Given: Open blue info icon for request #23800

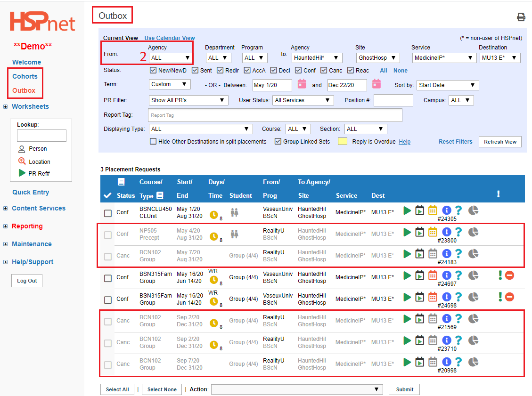Looking at the screenshot, I should 447,232.
